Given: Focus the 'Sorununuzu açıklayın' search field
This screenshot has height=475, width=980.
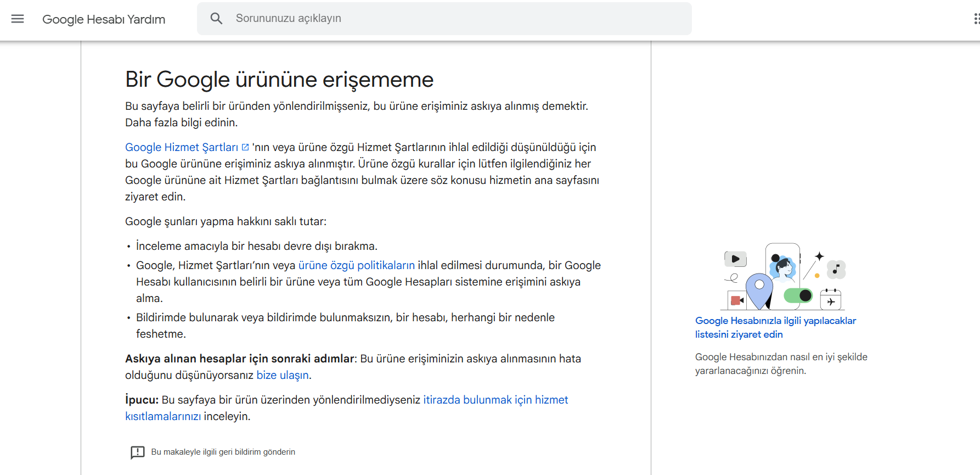Looking at the screenshot, I should (444, 19).
